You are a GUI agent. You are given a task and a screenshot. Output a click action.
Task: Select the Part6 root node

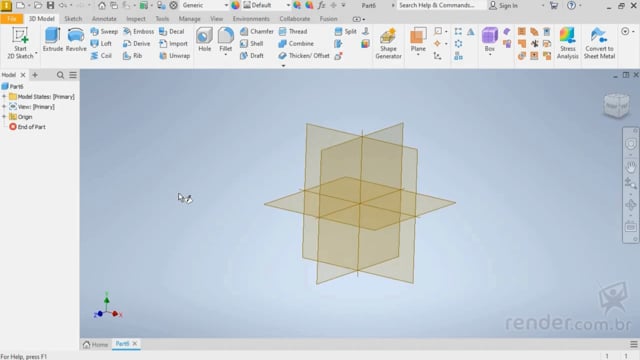pos(13,87)
